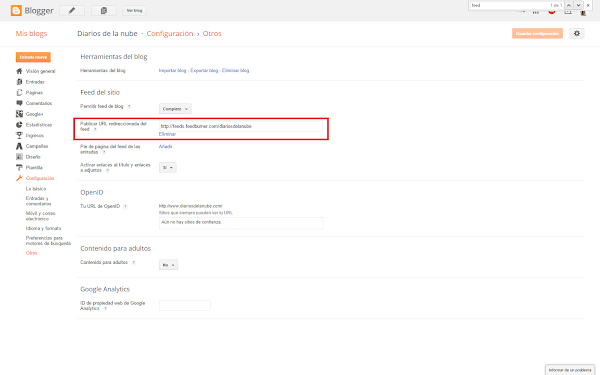
Task: Click the Comentarios speech bubble icon
Action: [x=19, y=103]
